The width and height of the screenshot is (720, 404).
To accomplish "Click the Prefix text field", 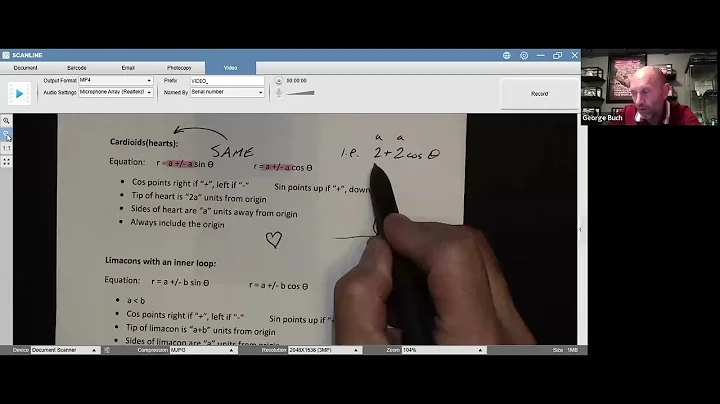I will tap(227, 81).
